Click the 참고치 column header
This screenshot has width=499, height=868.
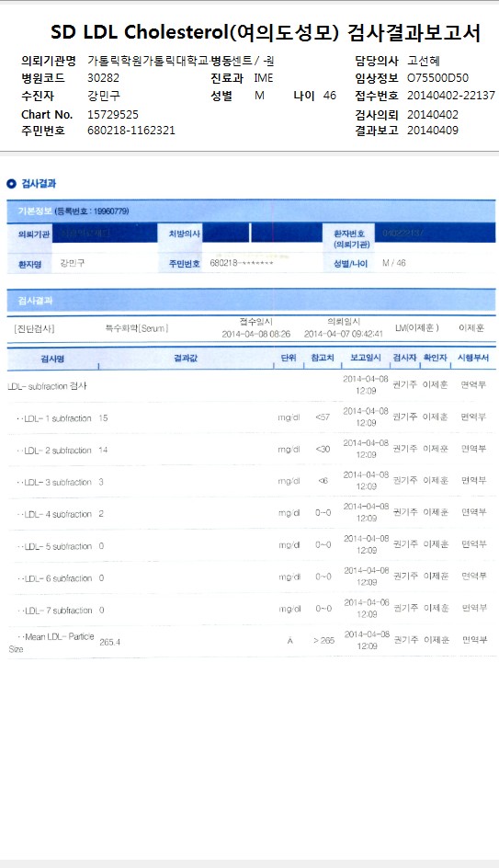[323, 359]
